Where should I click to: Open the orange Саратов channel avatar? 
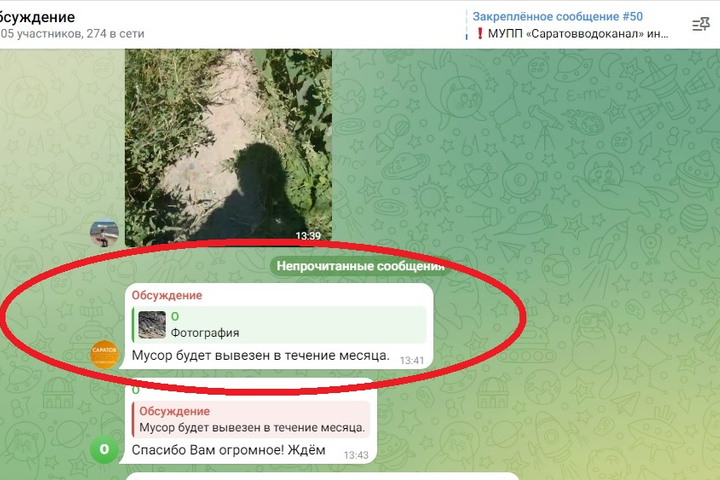click(x=104, y=354)
